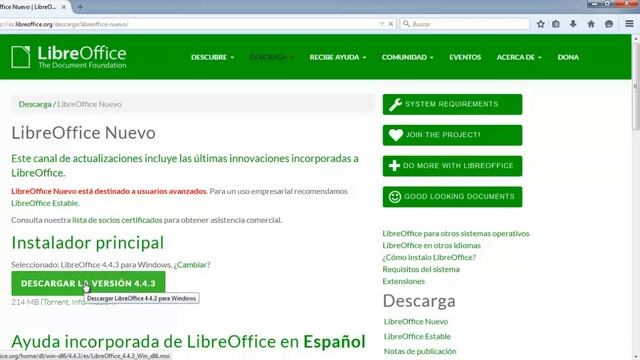Click the Good Looking Documents button
The image size is (640, 360).
coord(452,197)
